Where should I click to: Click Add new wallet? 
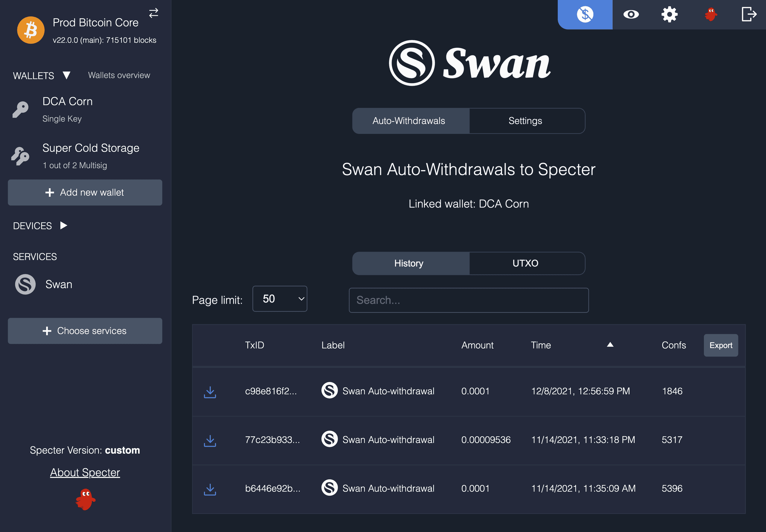(85, 192)
